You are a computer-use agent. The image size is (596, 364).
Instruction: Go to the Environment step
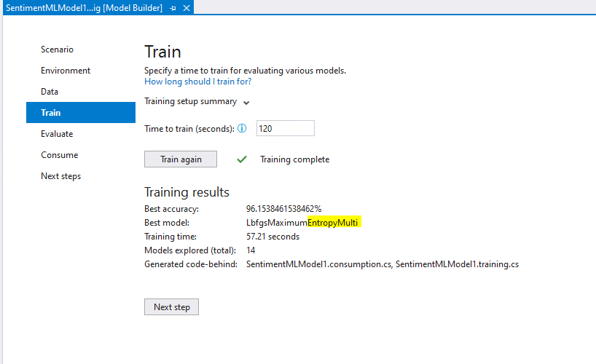(x=66, y=71)
